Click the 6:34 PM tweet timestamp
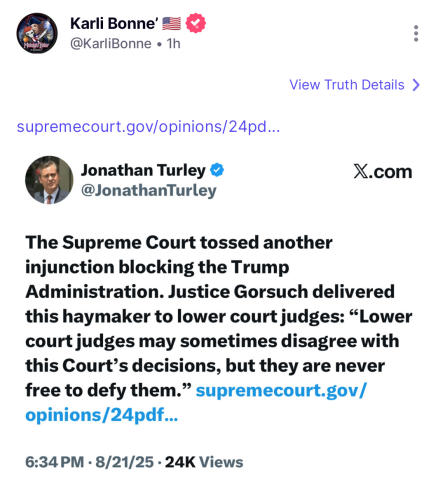The width and height of the screenshot is (445, 500). coord(55,462)
